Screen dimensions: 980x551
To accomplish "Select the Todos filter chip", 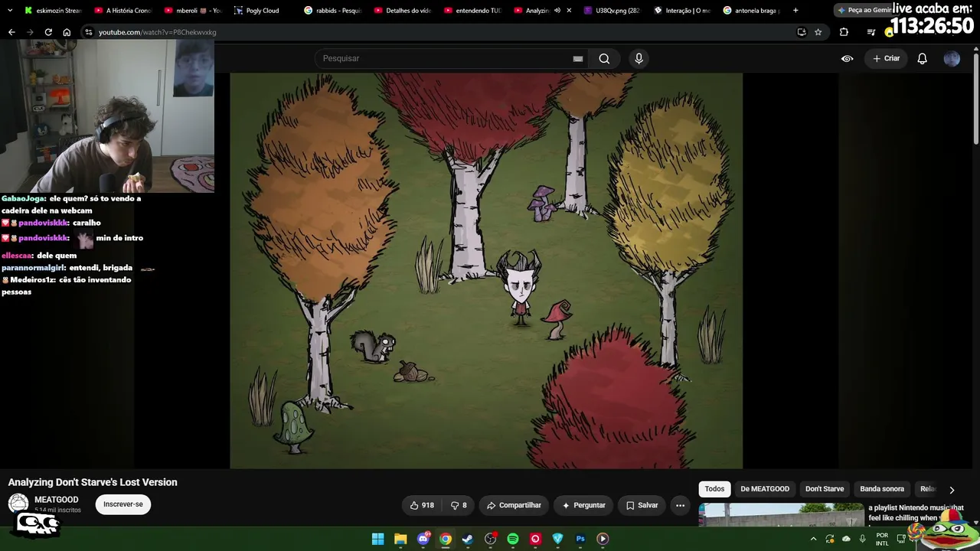I will [714, 489].
